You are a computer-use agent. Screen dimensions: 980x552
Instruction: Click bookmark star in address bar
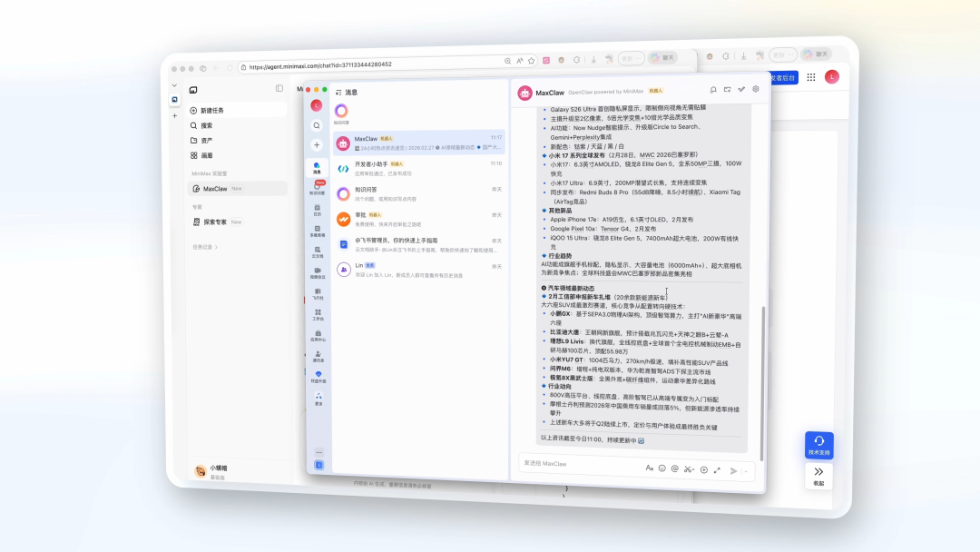click(x=531, y=61)
